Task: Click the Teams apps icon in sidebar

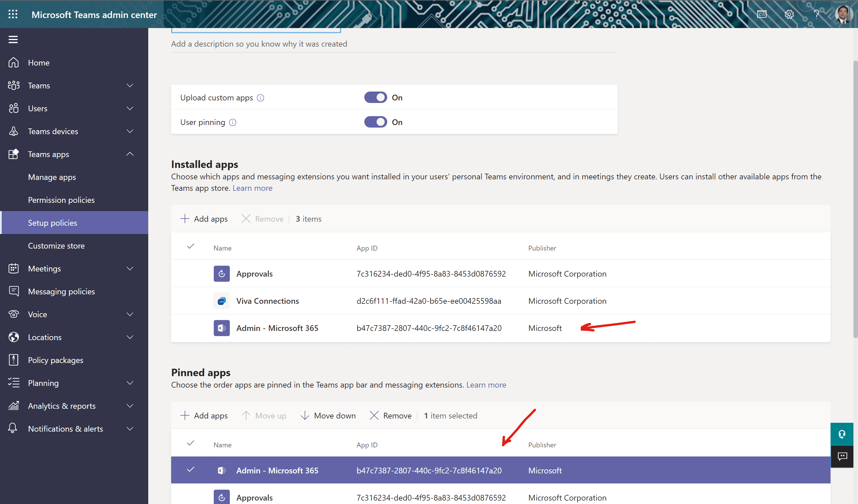Action: tap(14, 154)
